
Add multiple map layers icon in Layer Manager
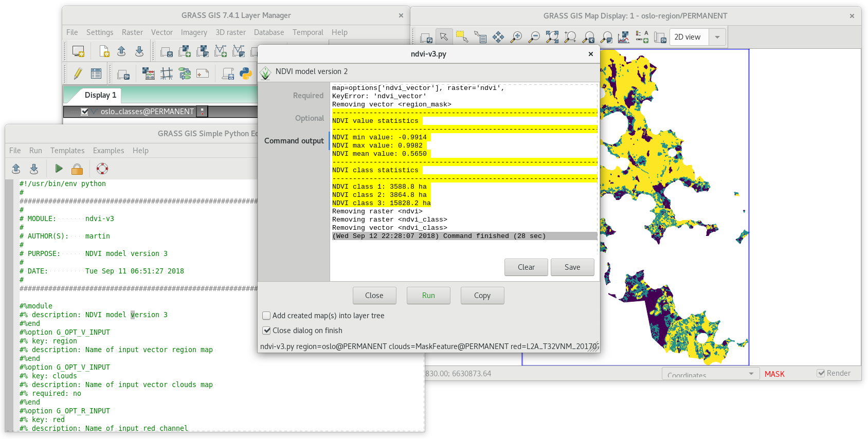pos(166,51)
